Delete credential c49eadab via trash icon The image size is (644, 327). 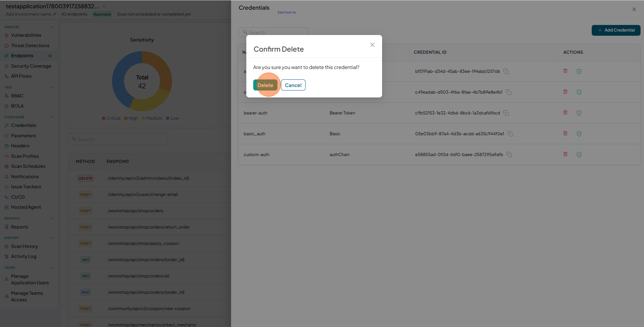point(565,92)
